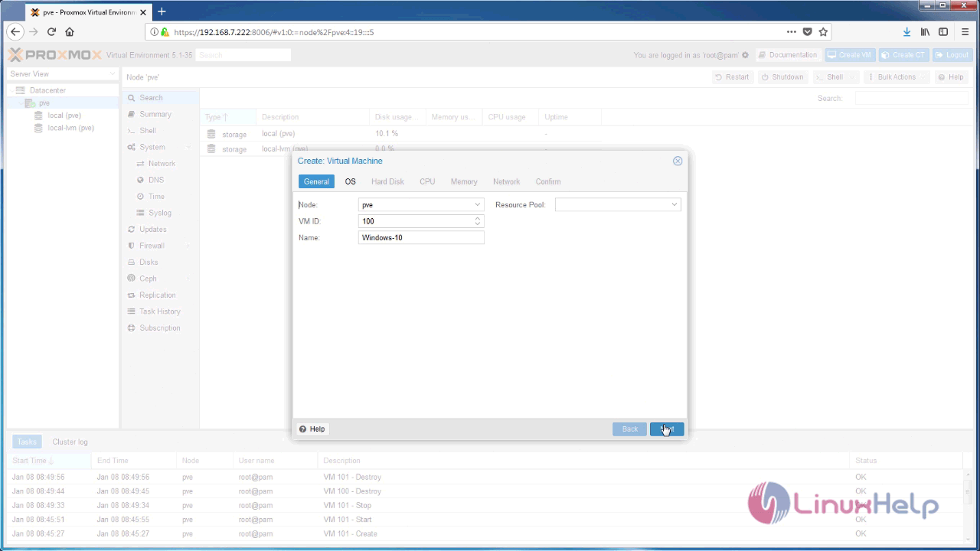Select local-lvm (pve) storage in the tree
This screenshot has height=551, width=980.
click(x=70, y=128)
